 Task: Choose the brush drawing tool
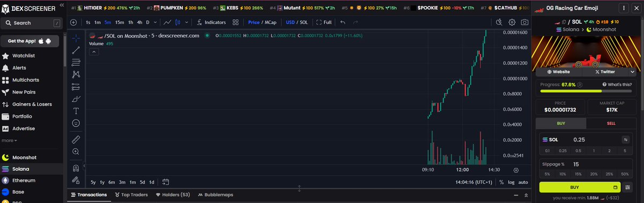(x=76, y=99)
